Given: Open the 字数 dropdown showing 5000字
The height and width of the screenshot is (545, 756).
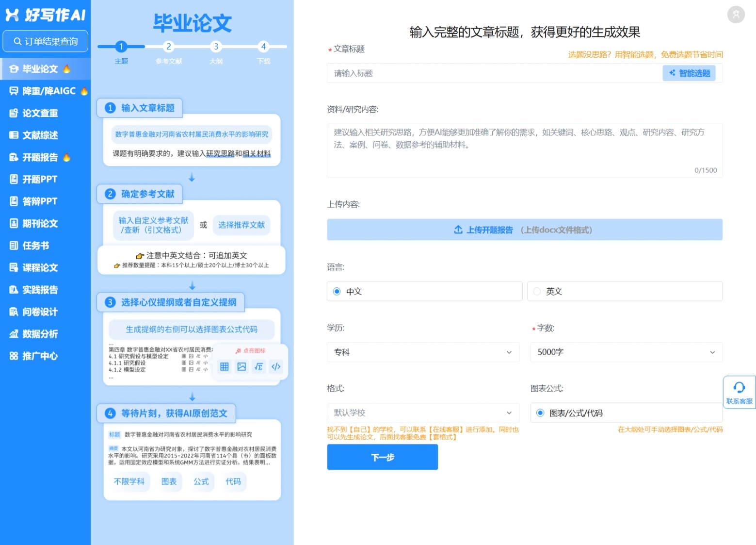Looking at the screenshot, I should [x=626, y=352].
